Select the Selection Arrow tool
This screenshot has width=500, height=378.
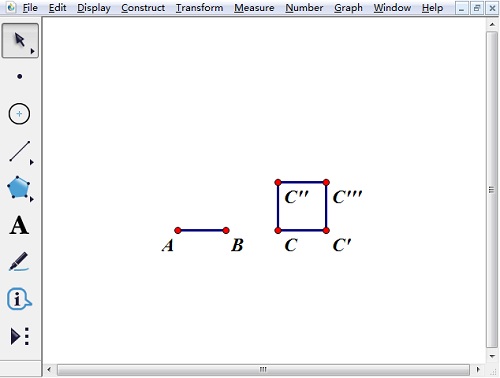click(x=20, y=41)
